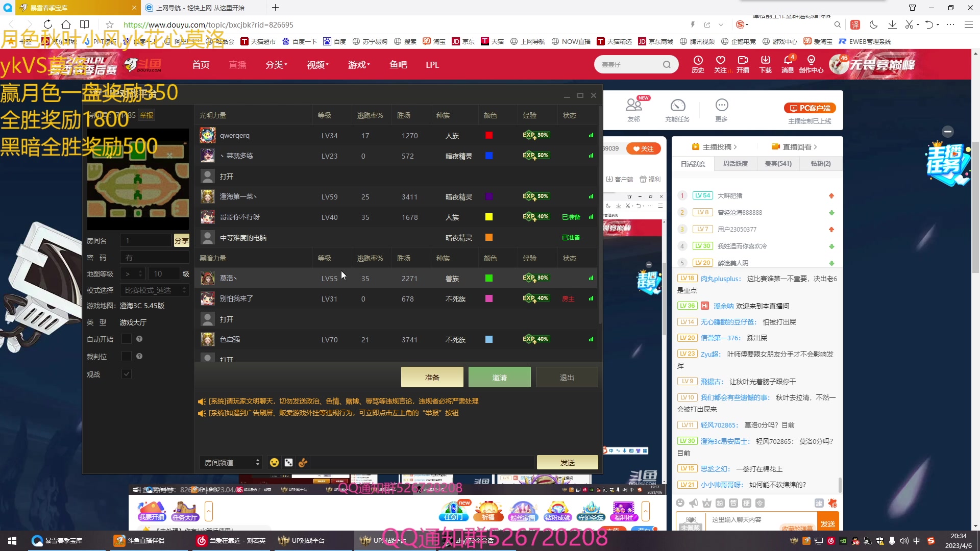Expand the 分类 category menu
The image size is (980, 551).
(x=276, y=65)
